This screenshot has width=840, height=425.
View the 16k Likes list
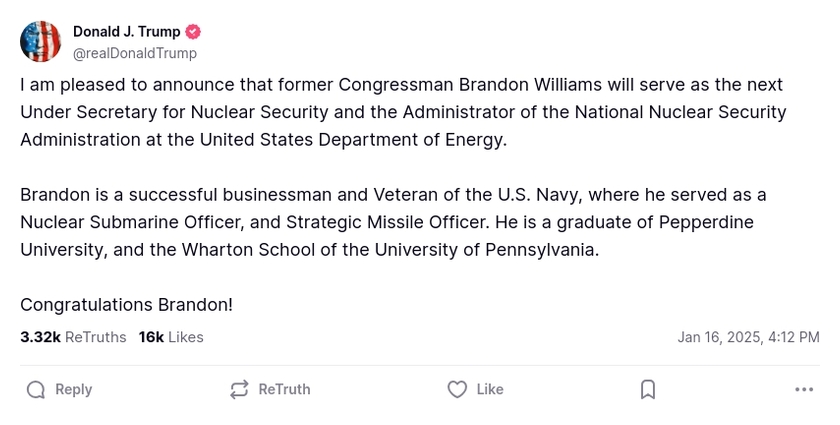tap(171, 337)
